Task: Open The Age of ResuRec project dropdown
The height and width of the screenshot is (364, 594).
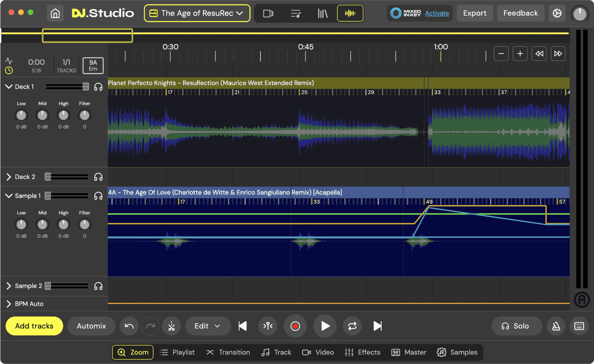Action: (197, 13)
